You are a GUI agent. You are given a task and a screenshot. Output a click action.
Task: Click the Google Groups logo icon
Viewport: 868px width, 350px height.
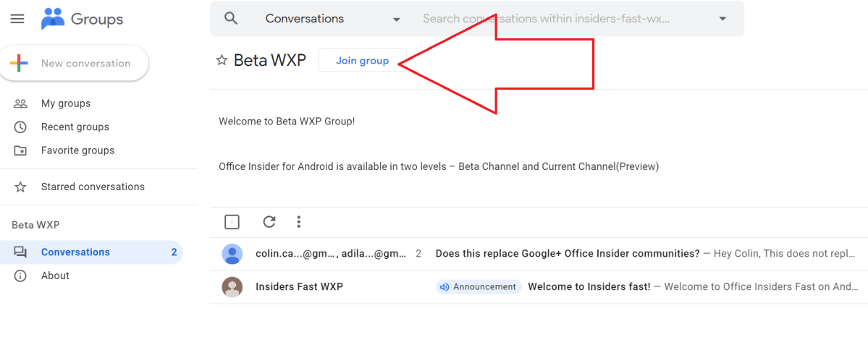coord(54,19)
